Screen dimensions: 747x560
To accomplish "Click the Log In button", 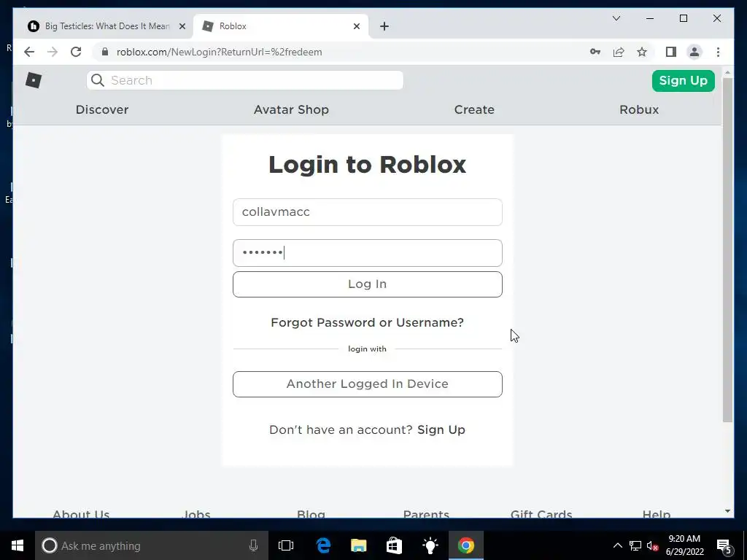I will coord(368,284).
